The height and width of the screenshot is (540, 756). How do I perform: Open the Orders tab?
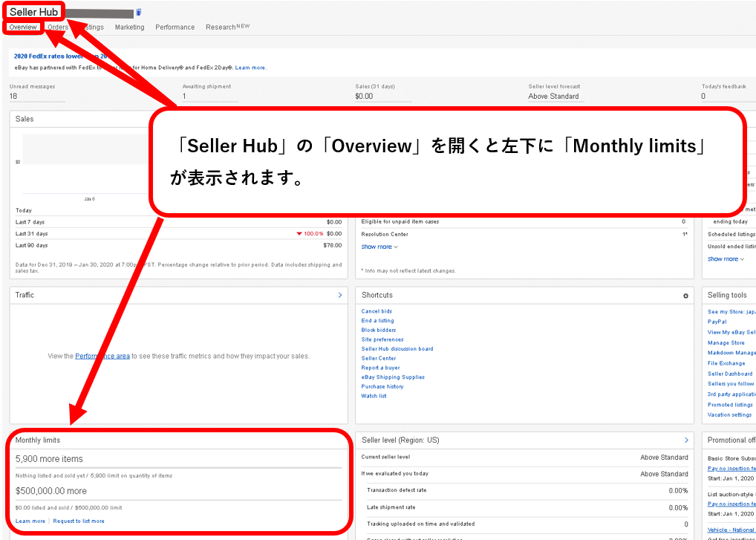(58, 27)
